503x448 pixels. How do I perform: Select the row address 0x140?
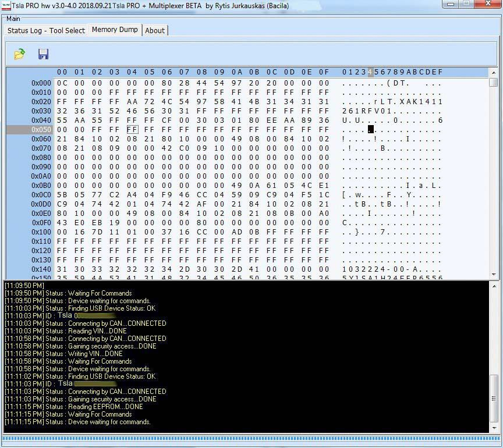[41, 269]
